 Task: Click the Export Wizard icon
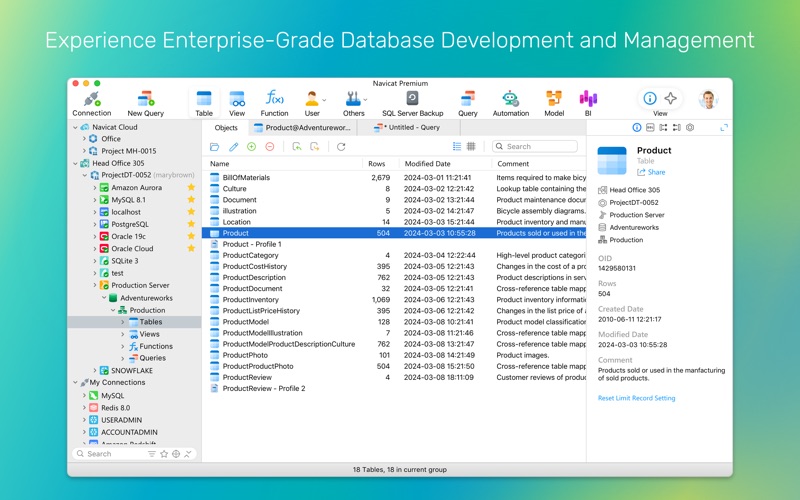(x=315, y=147)
